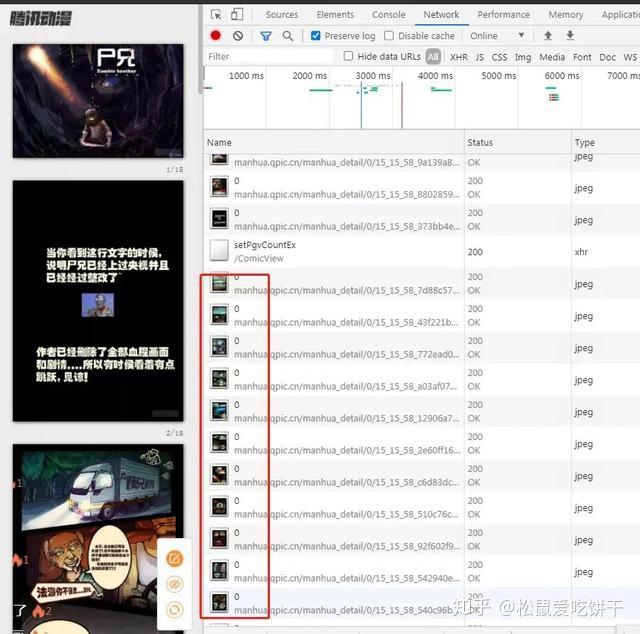640x634 pixels.
Task: Filter requests by JS
Action: [480, 57]
